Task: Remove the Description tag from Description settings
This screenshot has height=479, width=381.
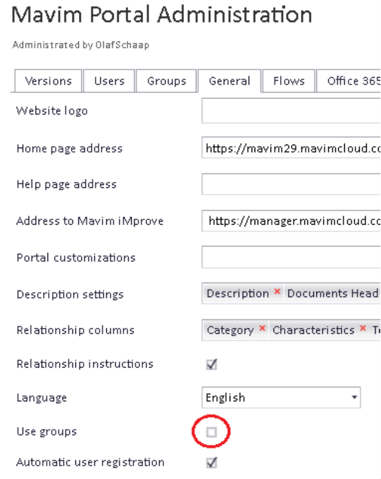Action: pyautogui.click(x=277, y=292)
